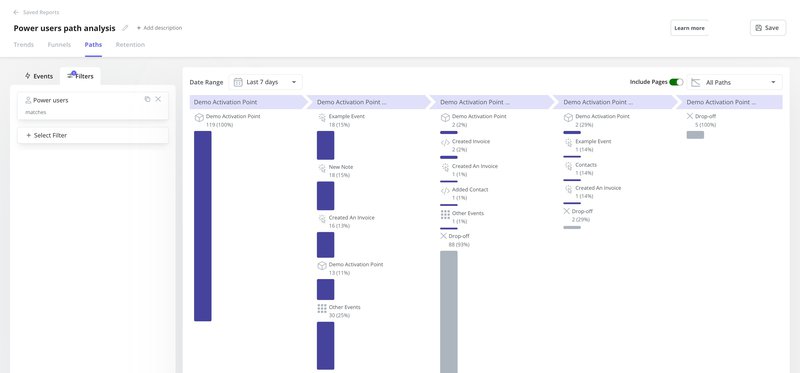Open the Filters panel tab
Viewport: 800px width, 373px height.
click(x=81, y=76)
